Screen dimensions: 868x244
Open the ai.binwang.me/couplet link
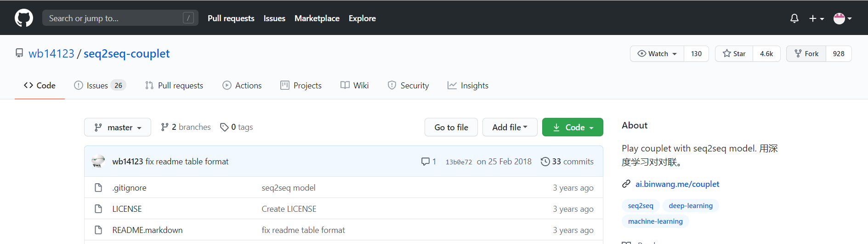677,184
